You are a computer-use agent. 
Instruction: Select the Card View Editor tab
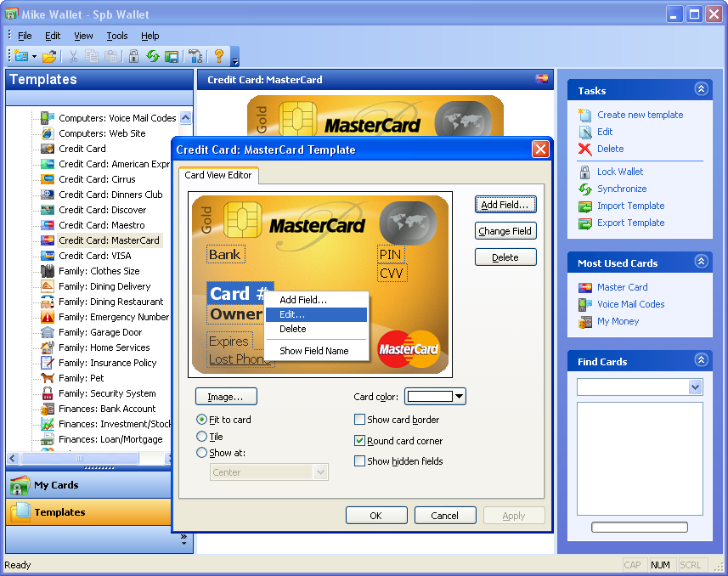click(x=218, y=175)
